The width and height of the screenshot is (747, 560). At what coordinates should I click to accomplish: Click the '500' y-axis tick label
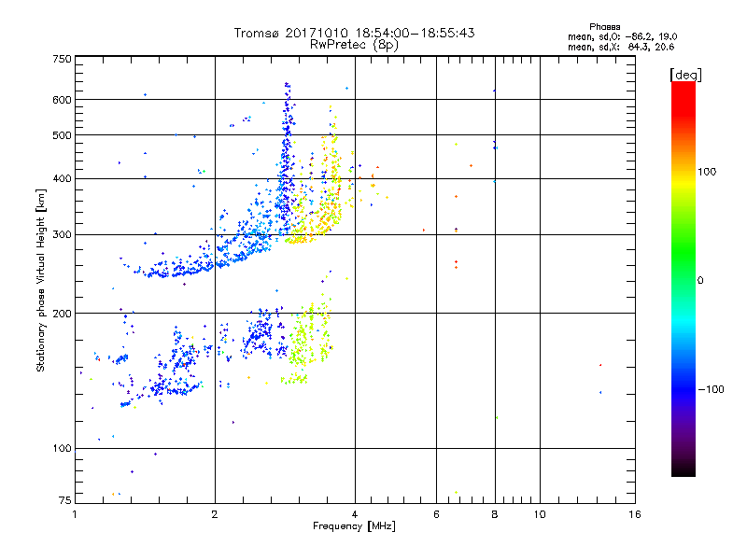click(x=62, y=135)
